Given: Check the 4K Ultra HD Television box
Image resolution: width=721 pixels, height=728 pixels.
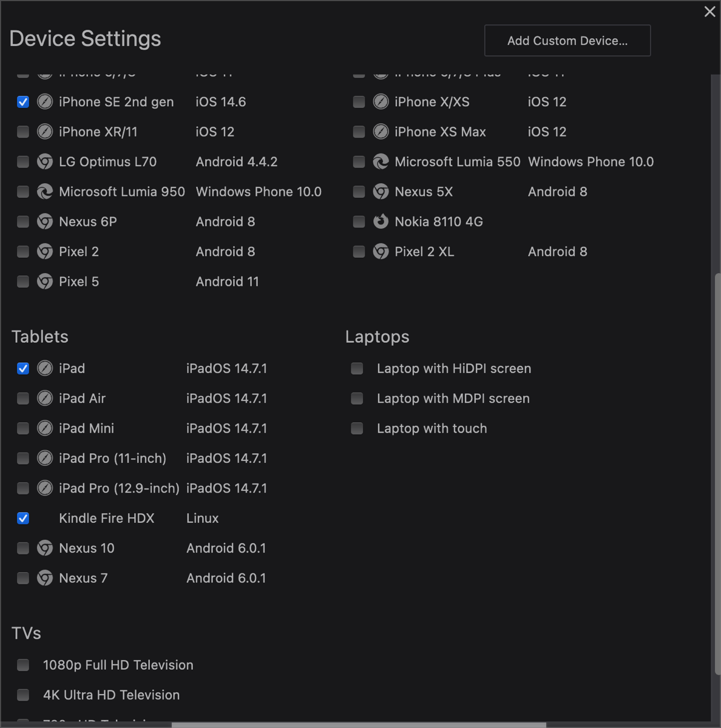Looking at the screenshot, I should 23,695.
